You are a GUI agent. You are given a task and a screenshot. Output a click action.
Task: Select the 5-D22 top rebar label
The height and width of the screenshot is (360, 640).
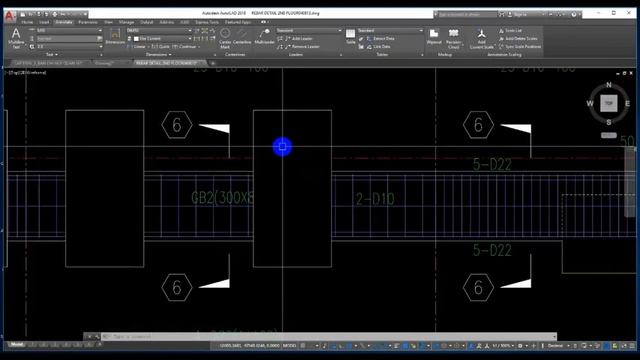[x=492, y=164]
